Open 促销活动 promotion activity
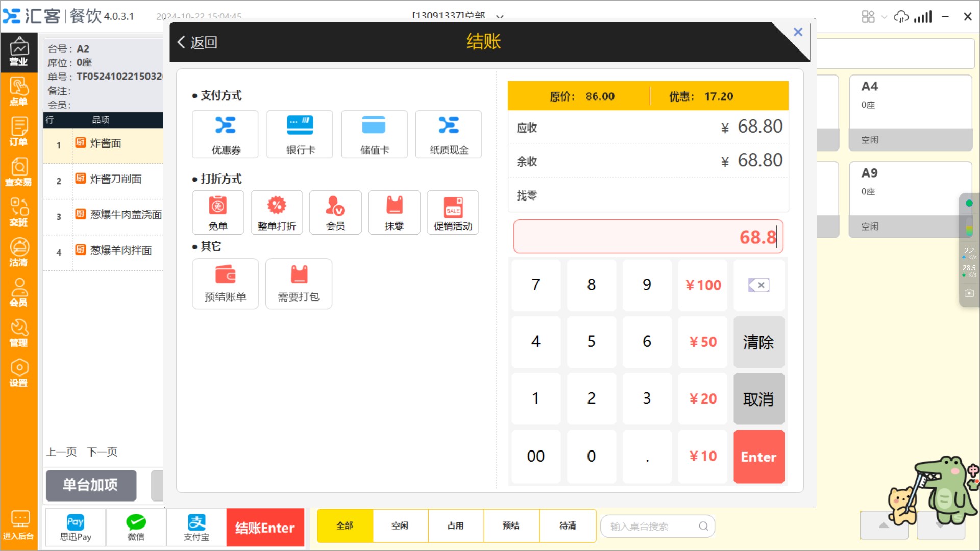 (453, 212)
